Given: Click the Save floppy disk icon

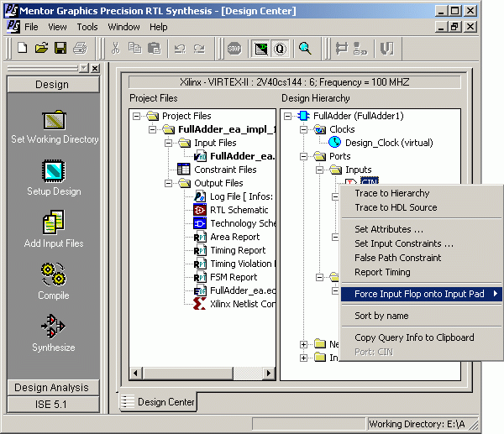Looking at the screenshot, I should point(60,49).
